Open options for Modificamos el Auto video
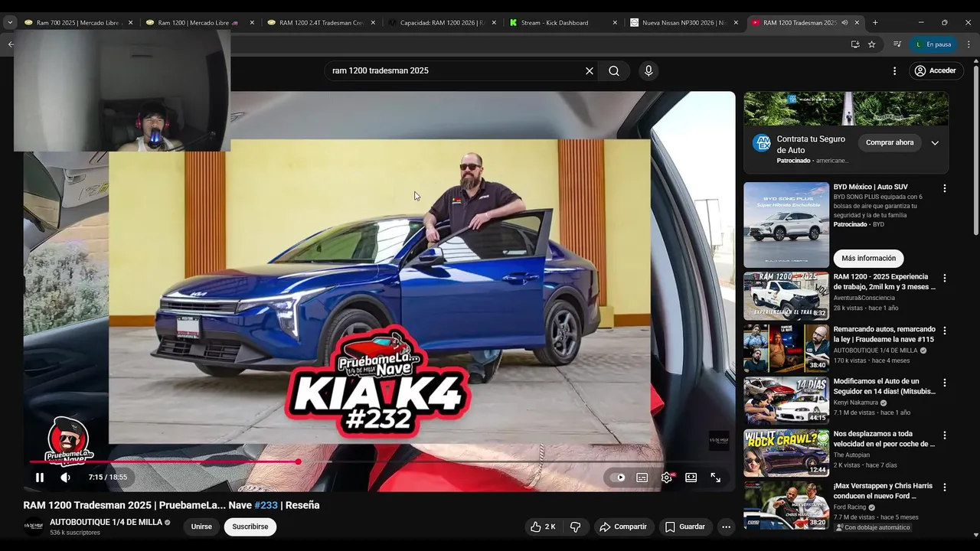Viewport: 980px width, 551px height. click(945, 383)
